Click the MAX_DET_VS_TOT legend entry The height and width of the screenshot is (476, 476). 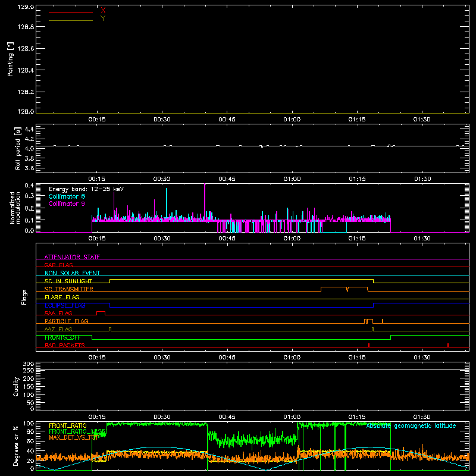pyautogui.click(x=73, y=437)
